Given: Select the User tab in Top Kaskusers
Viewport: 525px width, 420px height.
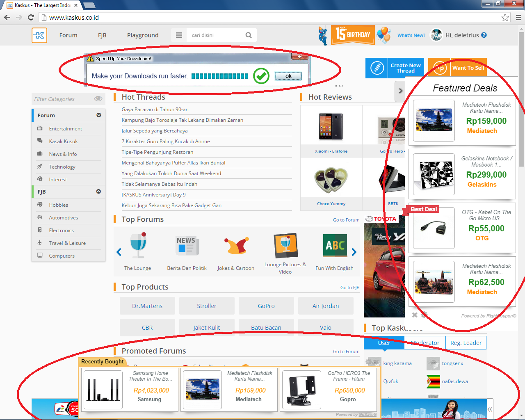Looking at the screenshot, I should point(384,343).
